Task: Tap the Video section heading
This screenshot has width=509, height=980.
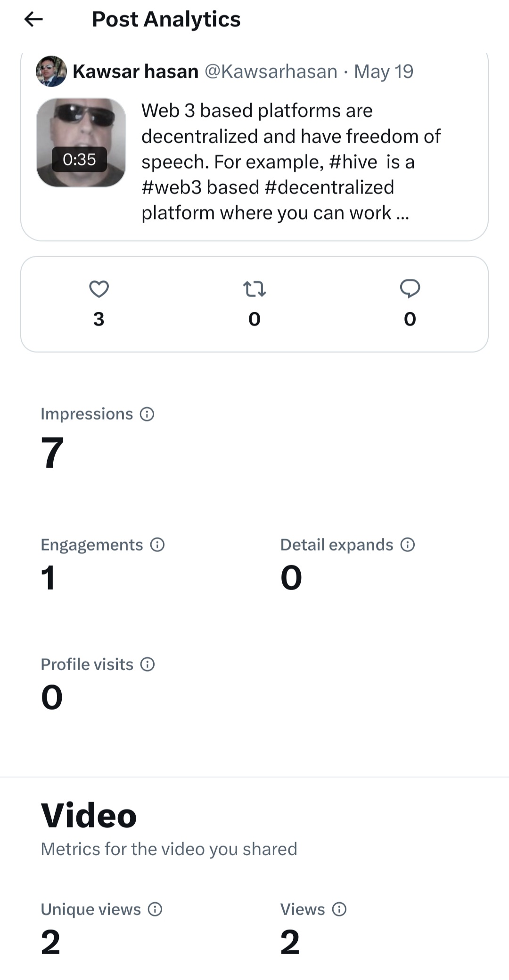Action: pyautogui.click(x=89, y=815)
